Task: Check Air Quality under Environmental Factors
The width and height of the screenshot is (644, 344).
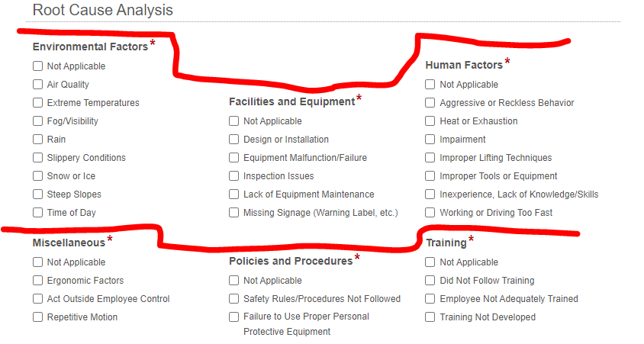Action: 37,85
